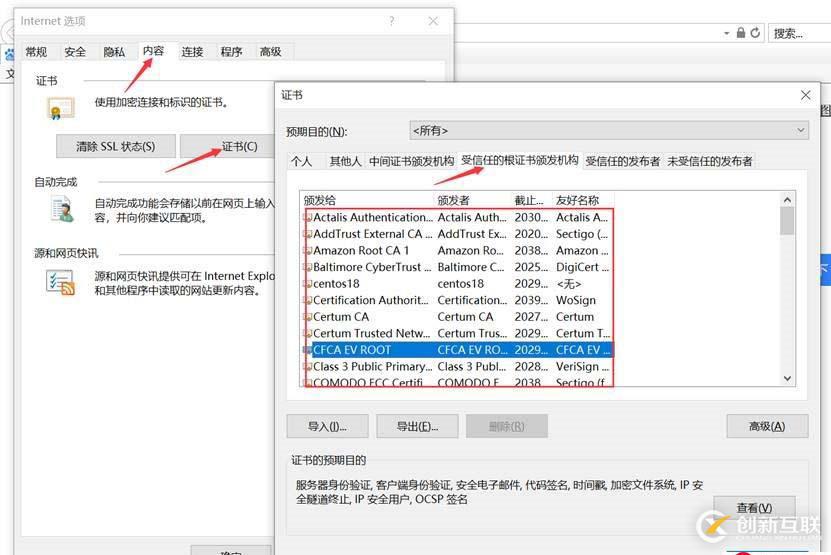Select the Baltimore CyberTrust certificate row
This screenshot has width=831, height=555.
coord(458,267)
